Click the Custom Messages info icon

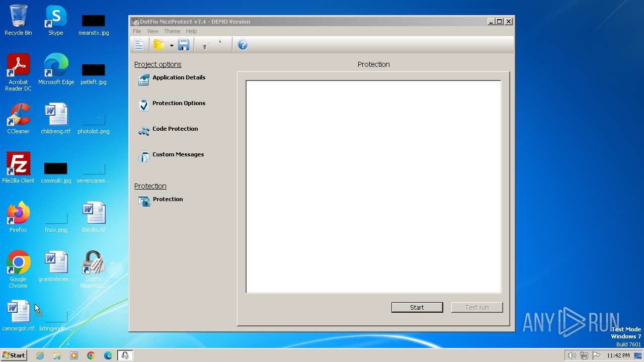click(144, 157)
